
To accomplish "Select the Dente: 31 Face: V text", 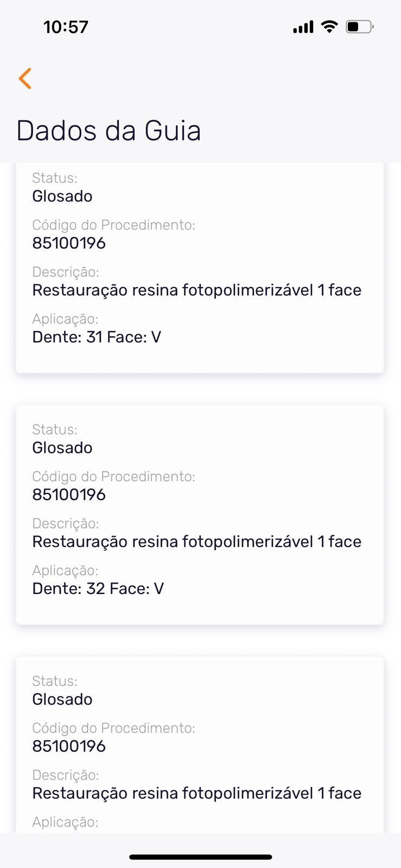I will tap(97, 337).
